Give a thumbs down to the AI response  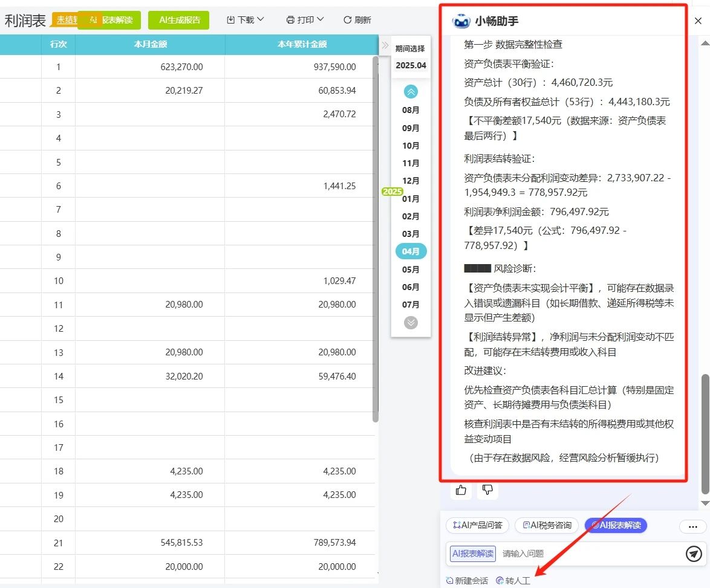click(x=487, y=491)
